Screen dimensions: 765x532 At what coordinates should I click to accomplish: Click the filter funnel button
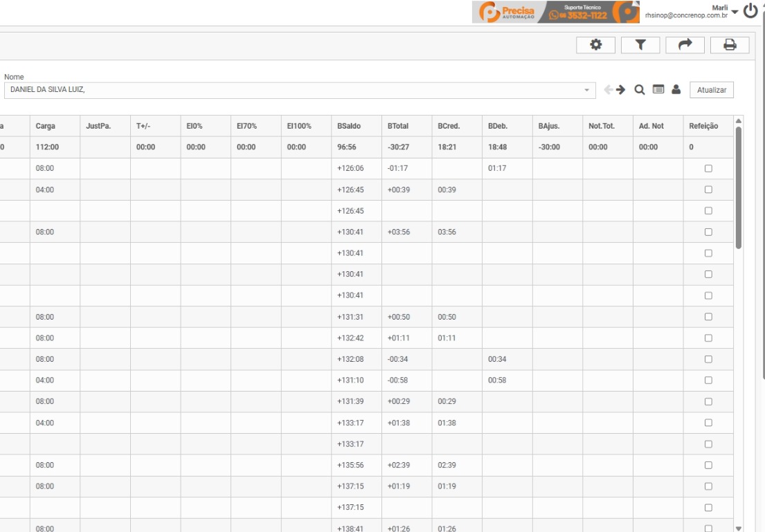coord(640,45)
